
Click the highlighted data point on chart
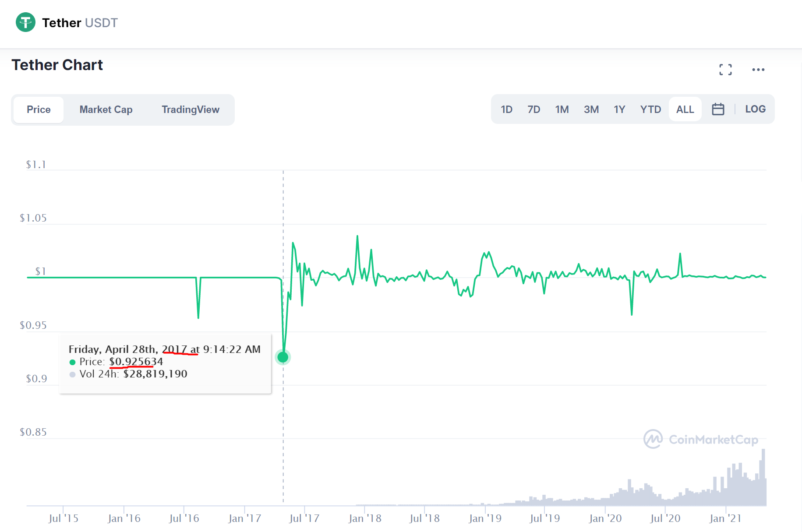coord(283,357)
